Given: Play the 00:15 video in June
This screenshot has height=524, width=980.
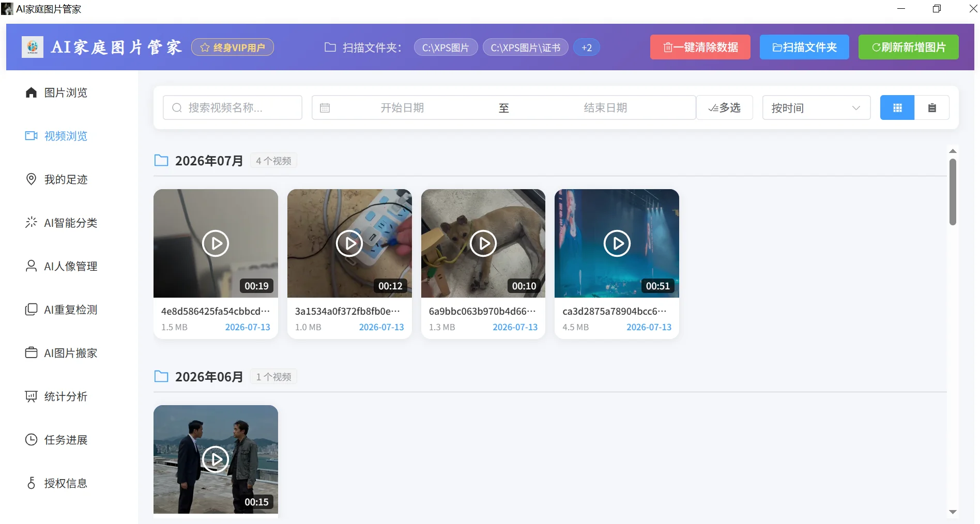Looking at the screenshot, I should pyautogui.click(x=216, y=459).
